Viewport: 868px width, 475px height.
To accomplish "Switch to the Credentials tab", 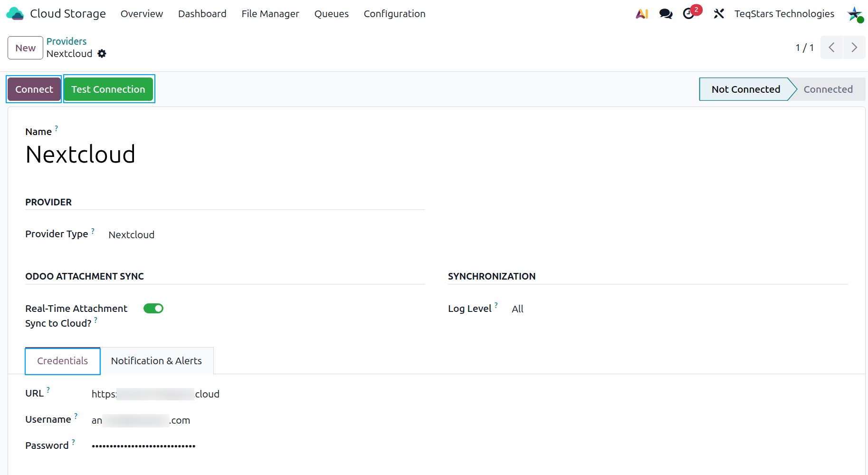I will coord(63,361).
